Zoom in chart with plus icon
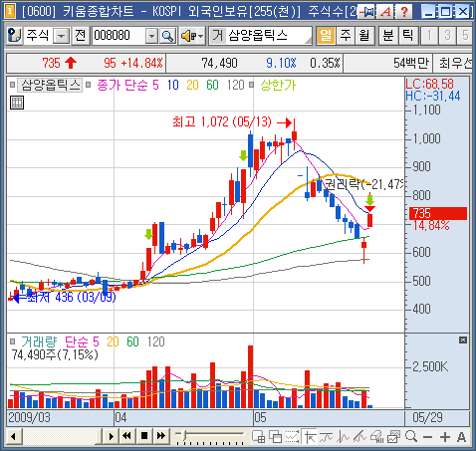Image resolution: width=476 pixels, height=451 pixels. click(x=445, y=437)
